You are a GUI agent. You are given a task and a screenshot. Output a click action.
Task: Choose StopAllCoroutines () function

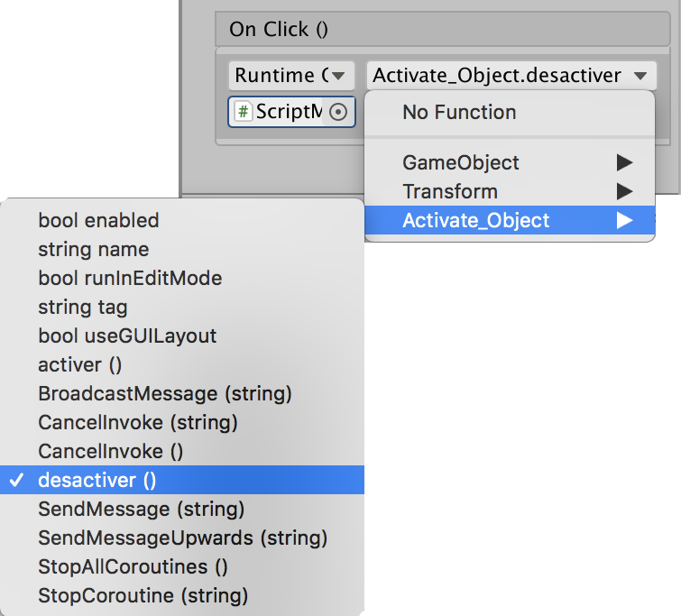click(x=133, y=566)
